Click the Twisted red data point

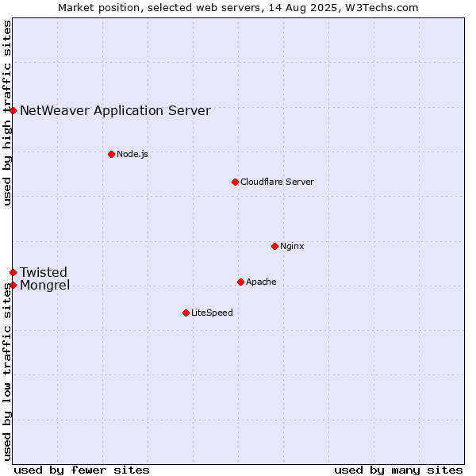pyautogui.click(x=13, y=273)
